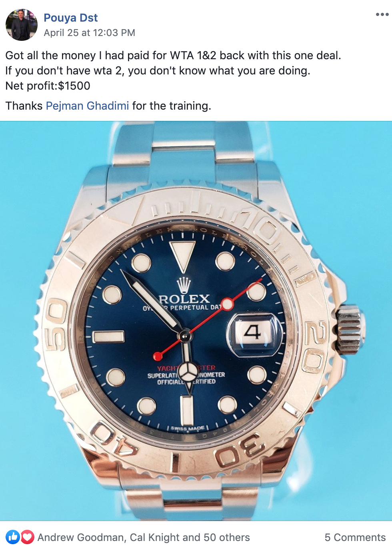Open the April 25 at 12:03 PM timestamp
Image resolution: width=392 pixels, height=549 pixels.
pos(89,33)
